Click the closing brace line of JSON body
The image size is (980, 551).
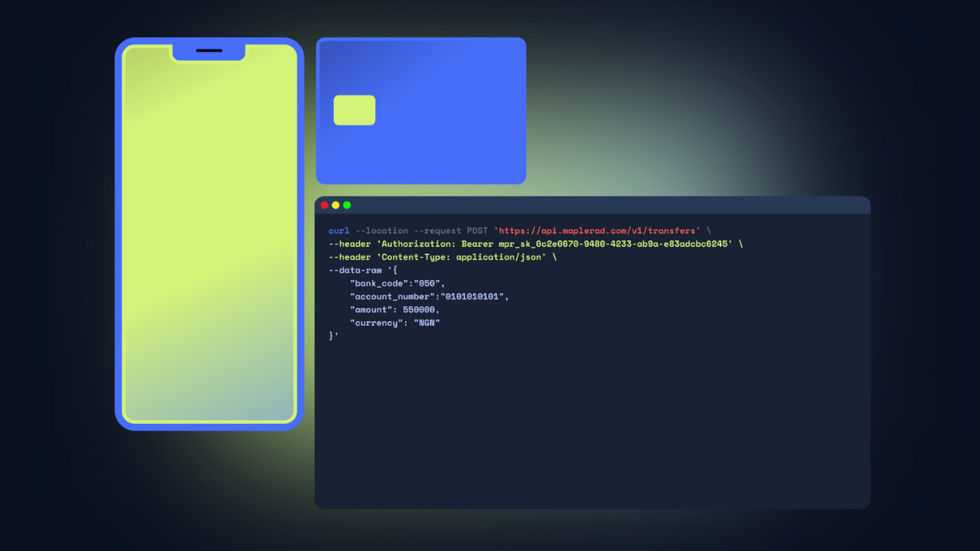coord(334,335)
